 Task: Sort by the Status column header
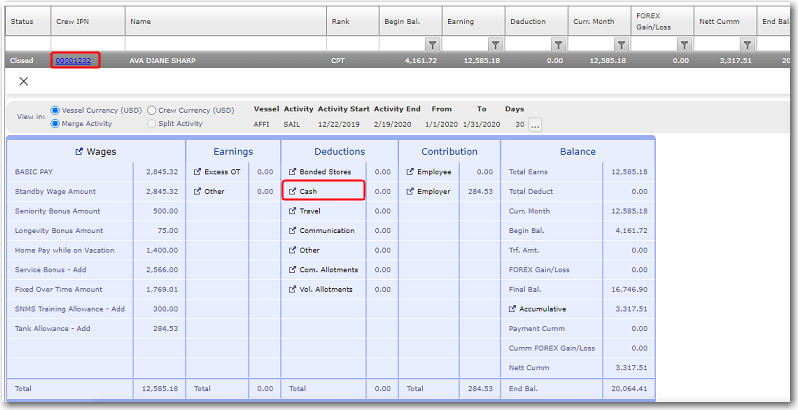[22, 21]
